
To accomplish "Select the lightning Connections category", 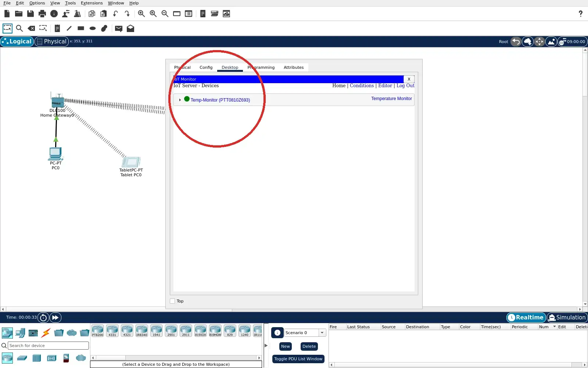I will point(46,333).
